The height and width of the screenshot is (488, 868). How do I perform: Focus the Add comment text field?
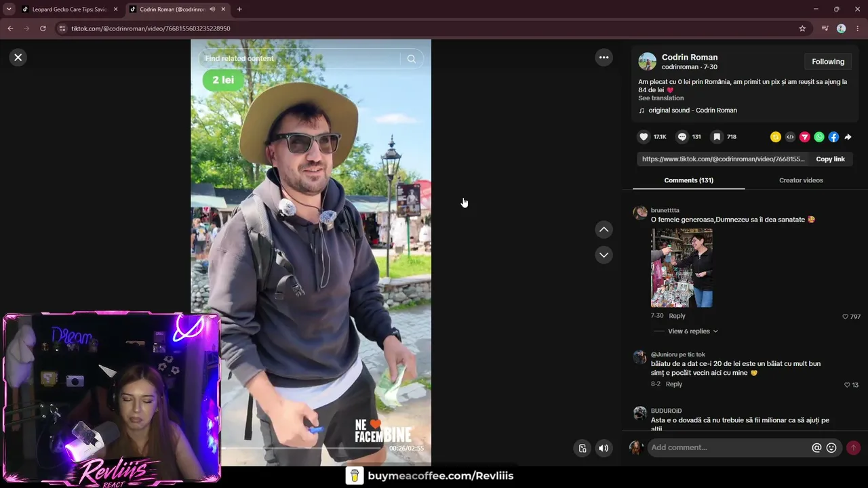tap(730, 448)
